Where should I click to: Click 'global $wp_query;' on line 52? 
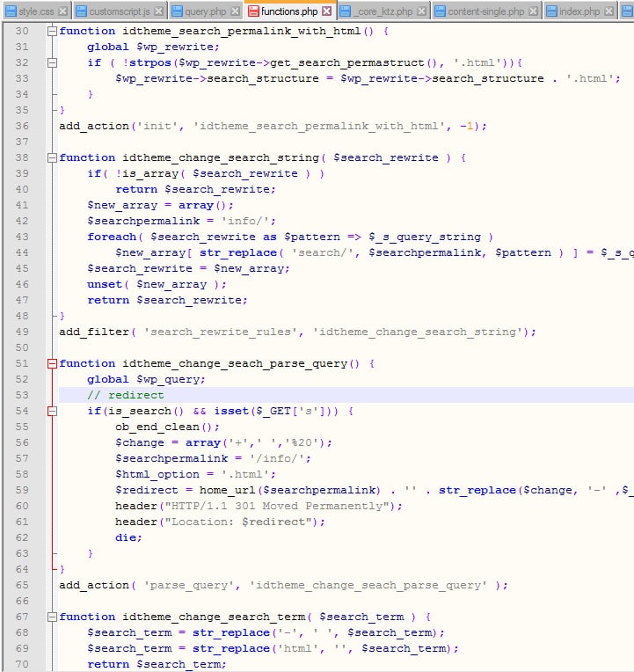pos(146,380)
